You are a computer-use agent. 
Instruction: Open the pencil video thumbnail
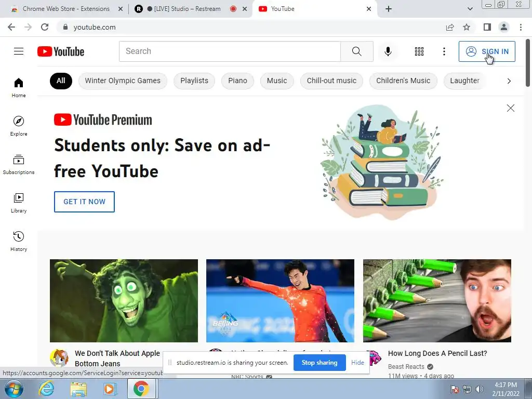[437, 301]
